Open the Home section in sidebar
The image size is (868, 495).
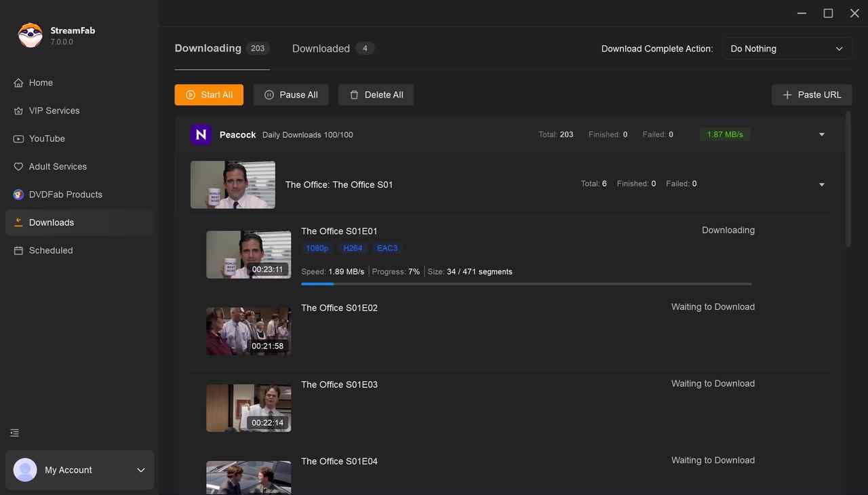(x=41, y=82)
